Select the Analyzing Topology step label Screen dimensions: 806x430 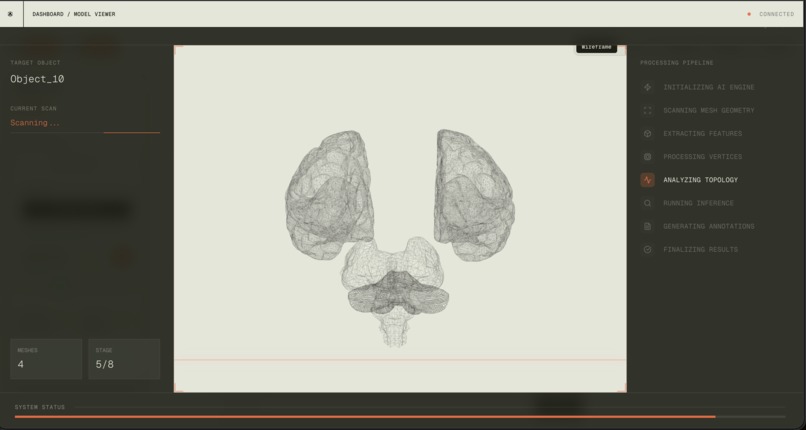[x=701, y=180]
